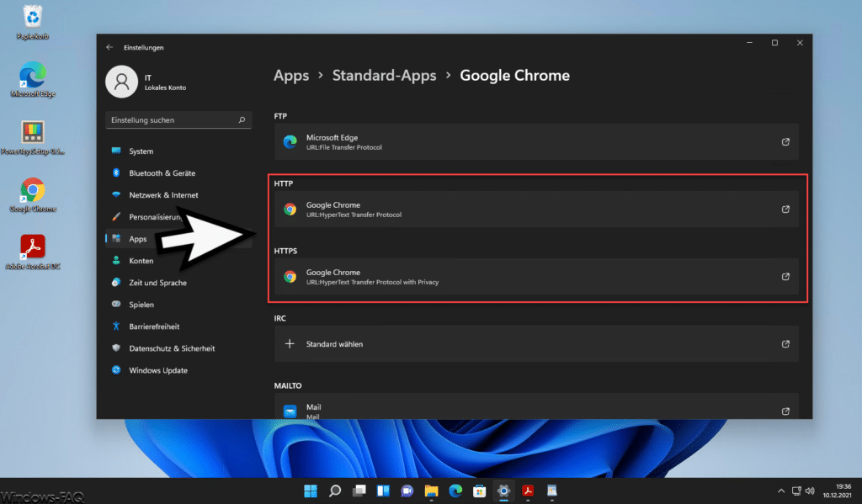Click Chrome icon in HTTPS row
This screenshot has height=504, width=862.
click(x=290, y=277)
